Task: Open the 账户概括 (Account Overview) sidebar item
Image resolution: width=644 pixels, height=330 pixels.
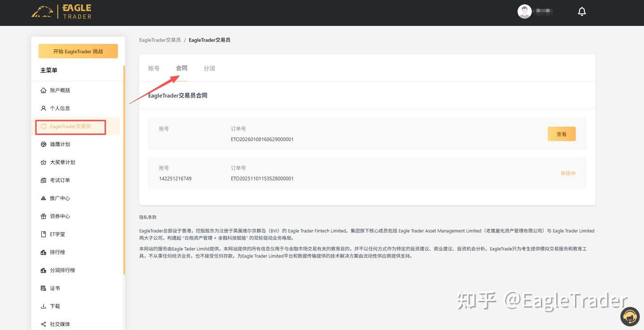Action: click(x=42, y=90)
